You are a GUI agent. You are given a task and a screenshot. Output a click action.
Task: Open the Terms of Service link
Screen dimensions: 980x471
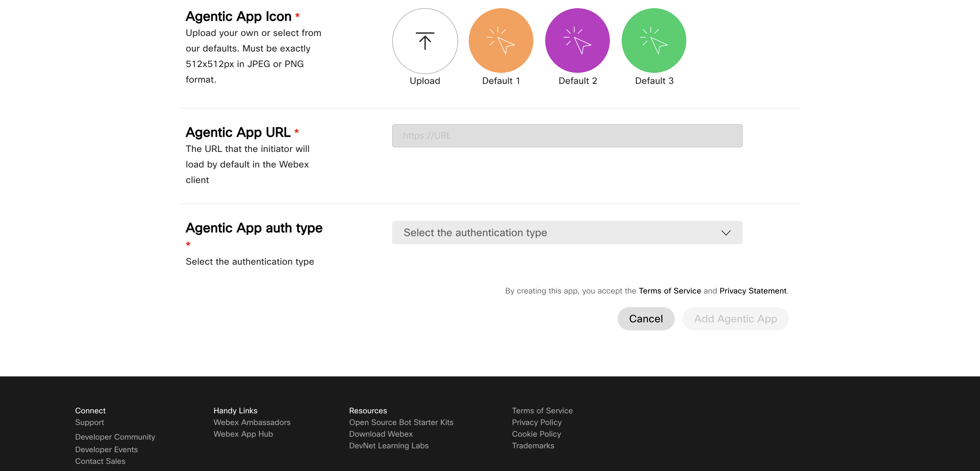[670, 291]
